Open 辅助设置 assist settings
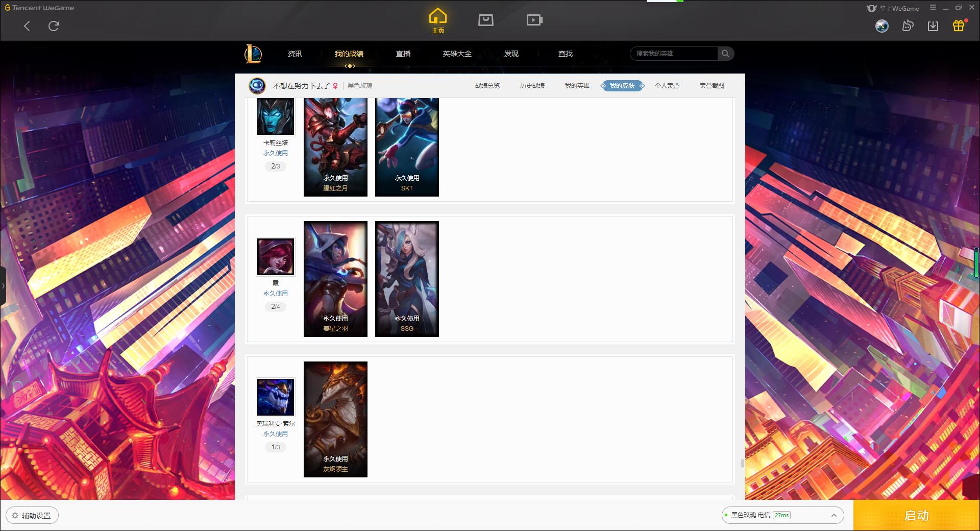Image resolution: width=980 pixels, height=531 pixels. (32, 516)
